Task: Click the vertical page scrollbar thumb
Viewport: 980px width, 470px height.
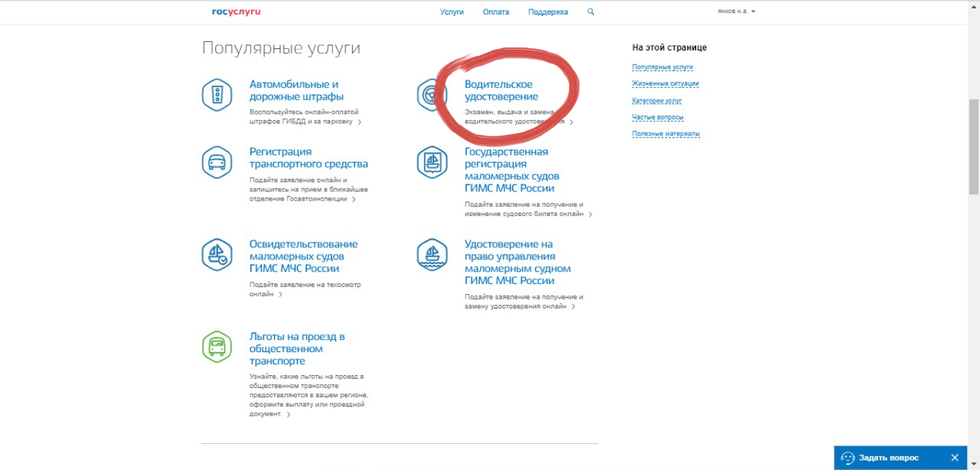Action: coord(973,145)
